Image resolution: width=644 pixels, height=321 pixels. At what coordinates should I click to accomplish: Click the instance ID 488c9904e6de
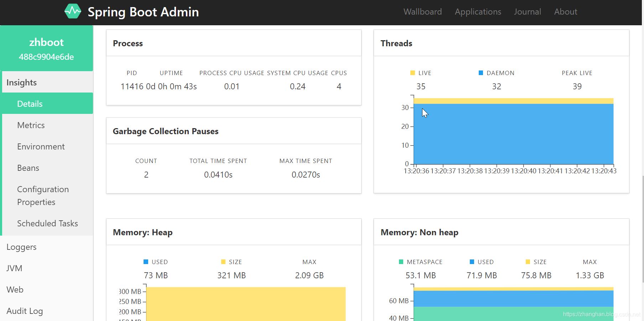[46, 57]
